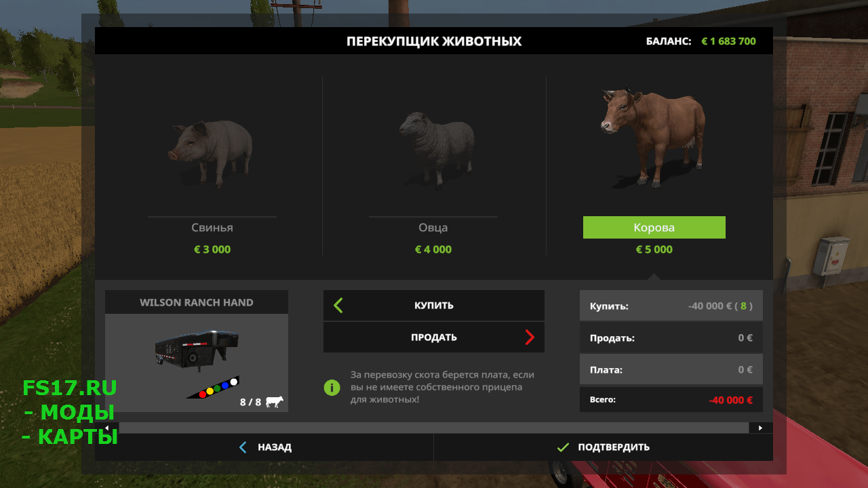Click the colored dots strip under the trailer
Screen dimensions: 868x488
point(214,388)
